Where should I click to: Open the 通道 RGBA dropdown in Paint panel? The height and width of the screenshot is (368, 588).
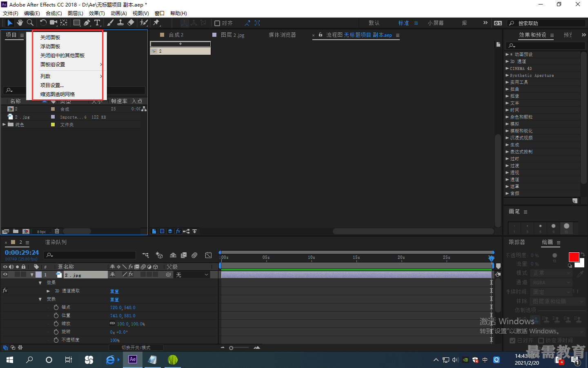552,283
